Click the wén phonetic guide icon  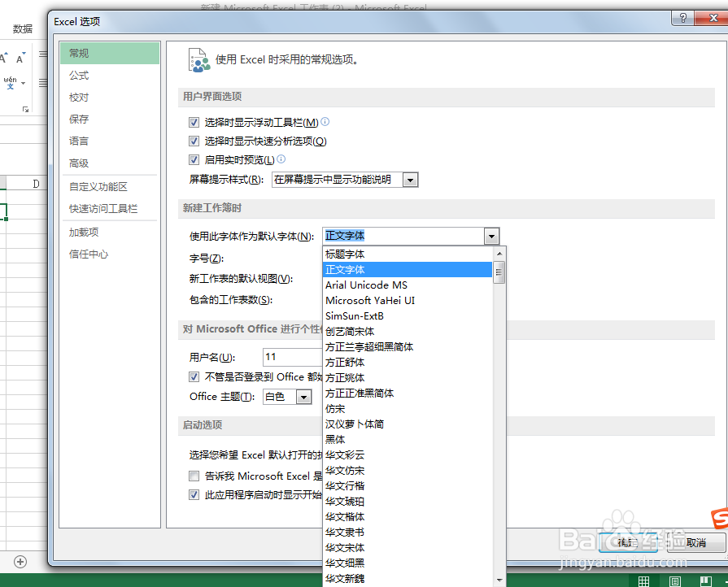click(11, 83)
